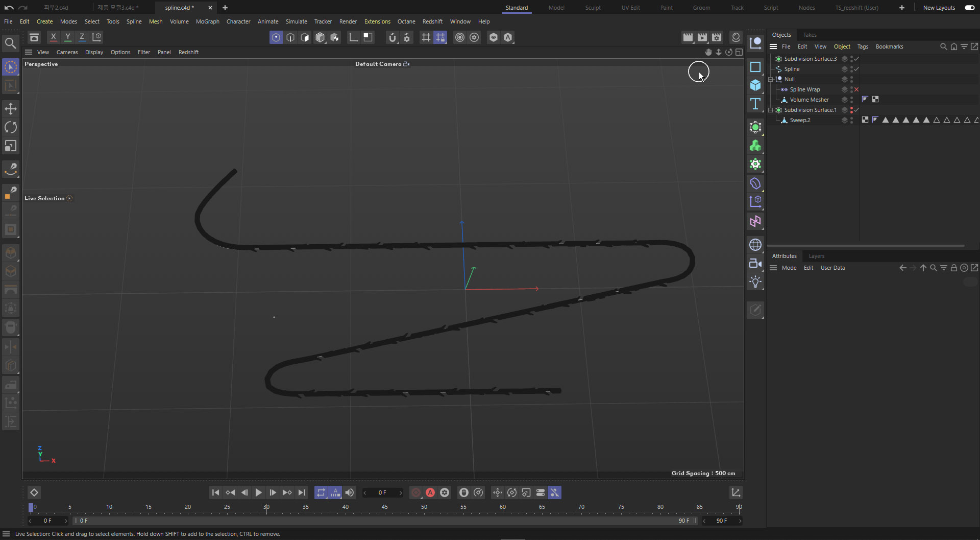Image resolution: width=980 pixels, height=540 pixels.
Task: Switch to the UV Edit layout
Action: coord(630,8)
